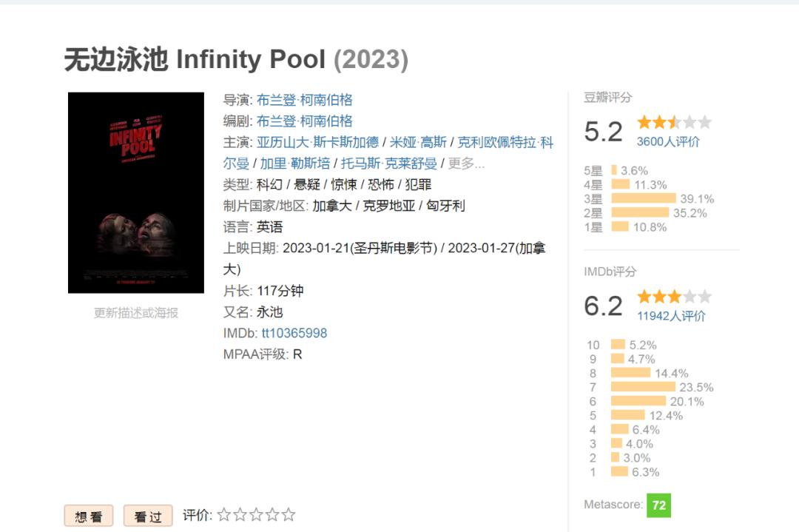Open actor 托马斯·克莱舒曼 link
This screenshot has width=799, height=532.
coord(388,164)
